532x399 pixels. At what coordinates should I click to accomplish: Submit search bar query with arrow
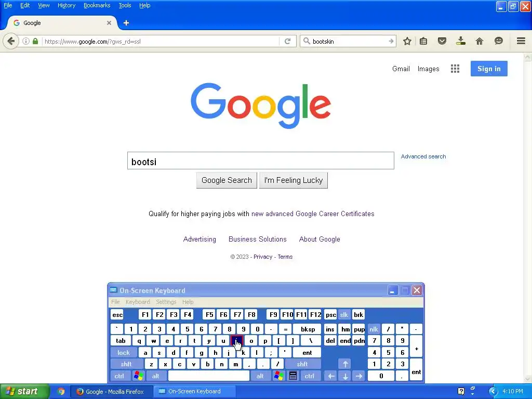click(391, 42)
